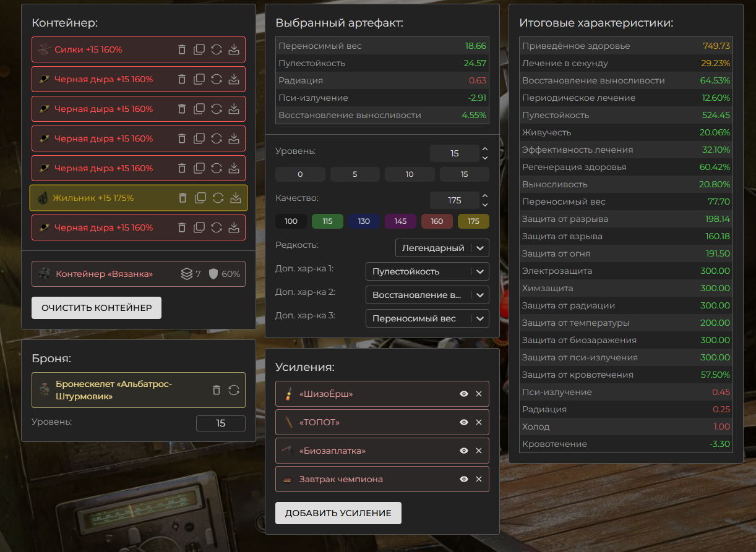
Task: Click ОЧИСТИТЬ КОНТЕЙНЕР button
Action: coord(97,308)
